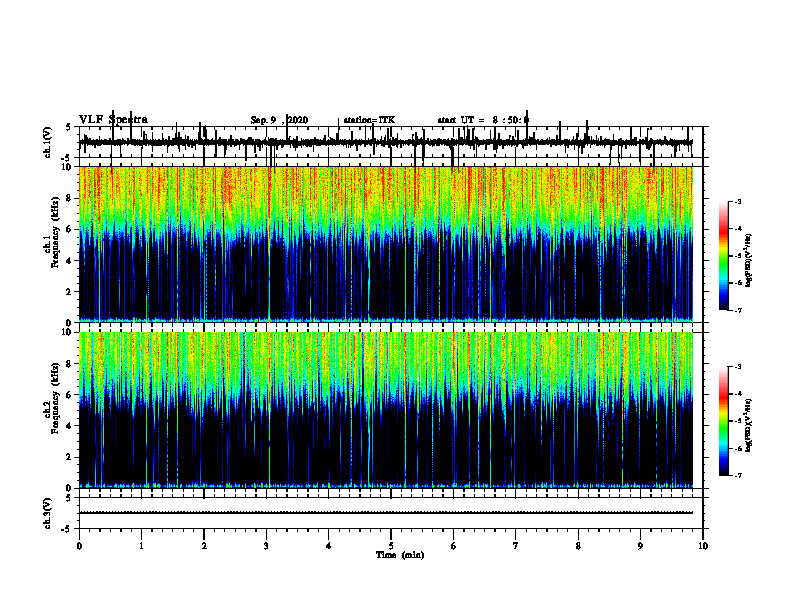Image resolution: width=792 pixels, height=612 pixels.
Task: Click the ch.2 color scale bar
Action: [x=724, y=421]
